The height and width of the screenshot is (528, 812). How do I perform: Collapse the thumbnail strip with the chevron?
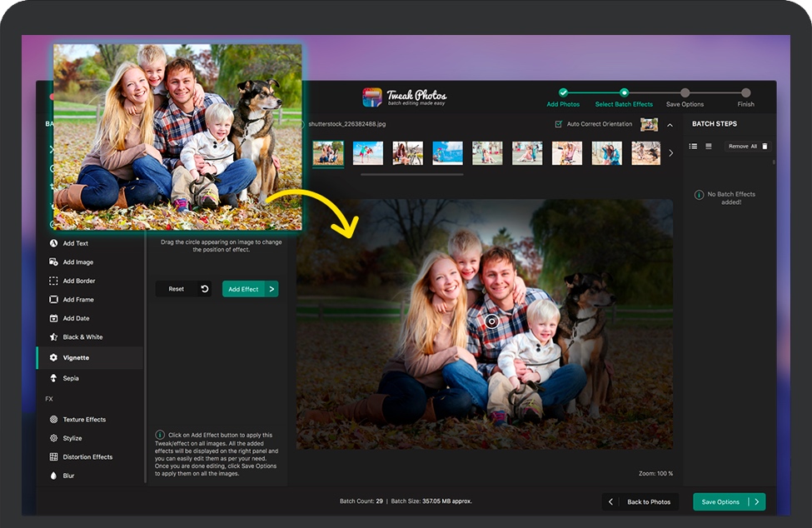[670, 125]
